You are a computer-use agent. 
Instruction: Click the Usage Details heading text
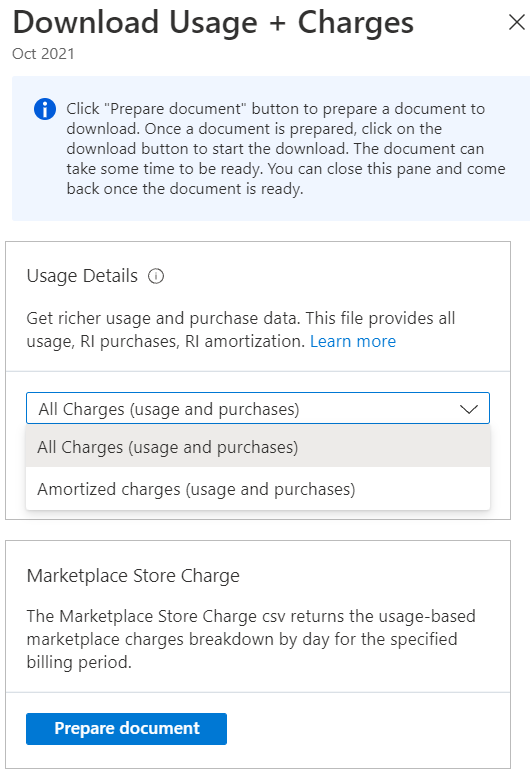[x=82, y=276]
